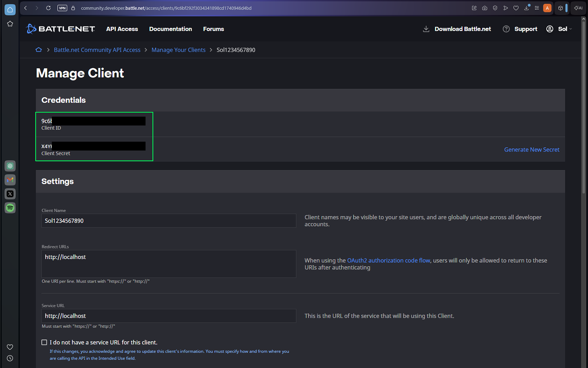Open the VPN badge in address bar
Image resolution: width=588 pixels, height=368 pixels.
point(62,8)
